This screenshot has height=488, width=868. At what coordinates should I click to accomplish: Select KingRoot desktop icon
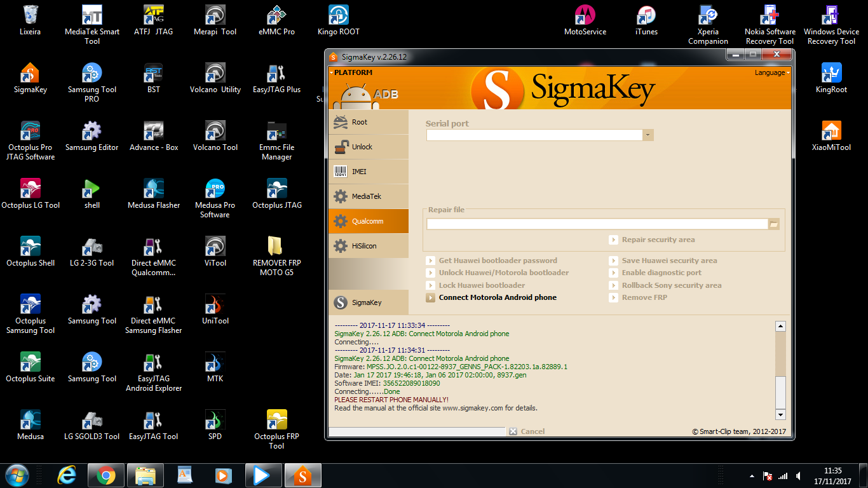(x=831, y=78)
